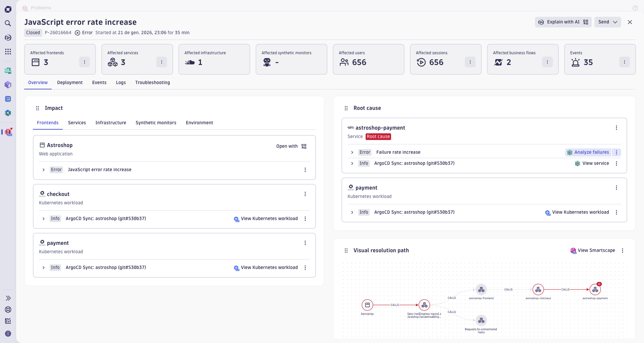Click Analyze failures button
This screenshot has width=644, height=343.
(x=588, y=152)
